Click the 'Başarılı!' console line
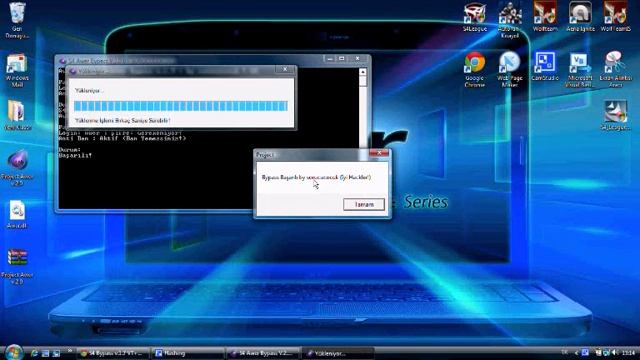The image size is (640, 360). [75, 156]
